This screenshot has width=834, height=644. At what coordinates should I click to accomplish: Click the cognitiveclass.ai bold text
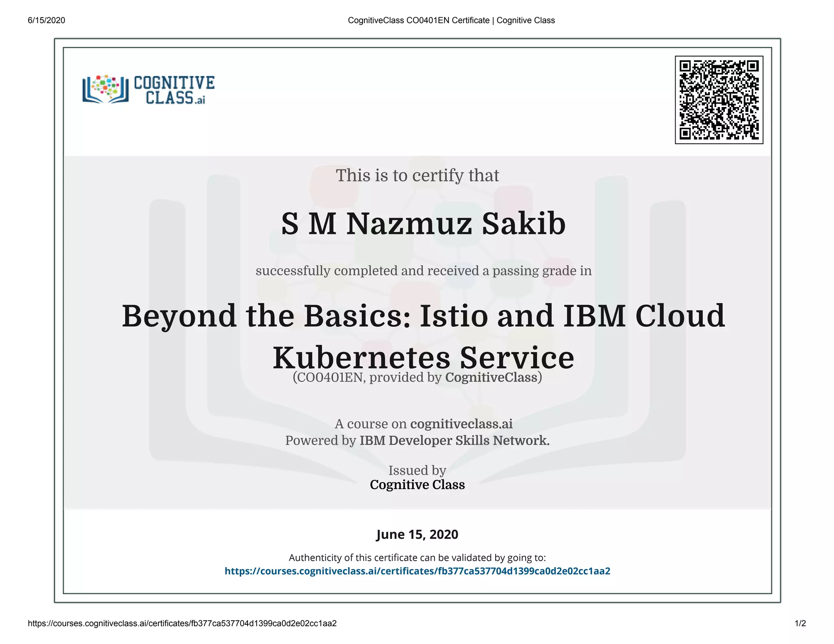click(461, 424)
